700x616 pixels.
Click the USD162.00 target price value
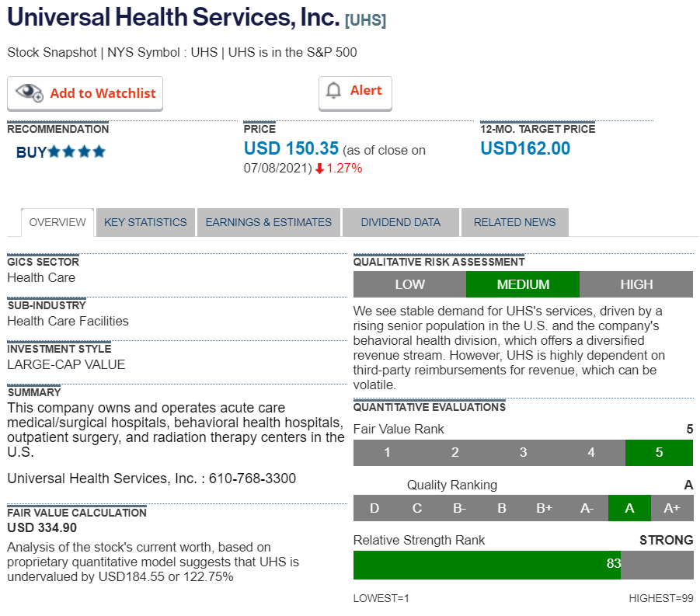525,148
